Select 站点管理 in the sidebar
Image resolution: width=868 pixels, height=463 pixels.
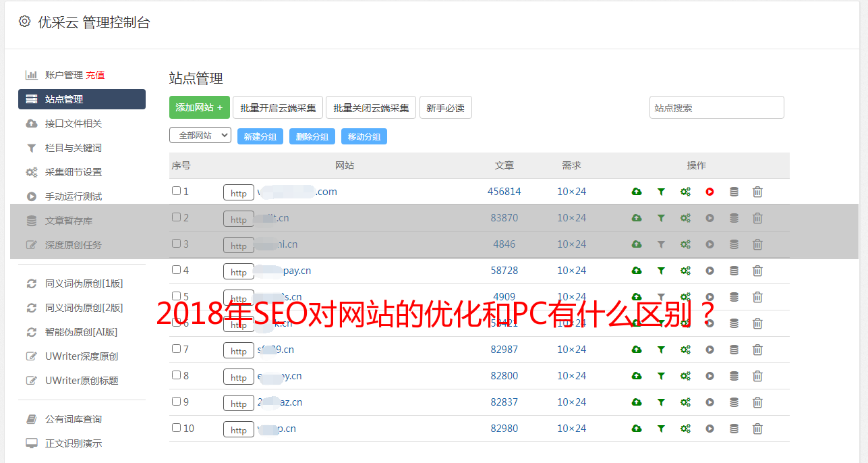(82, 99)
